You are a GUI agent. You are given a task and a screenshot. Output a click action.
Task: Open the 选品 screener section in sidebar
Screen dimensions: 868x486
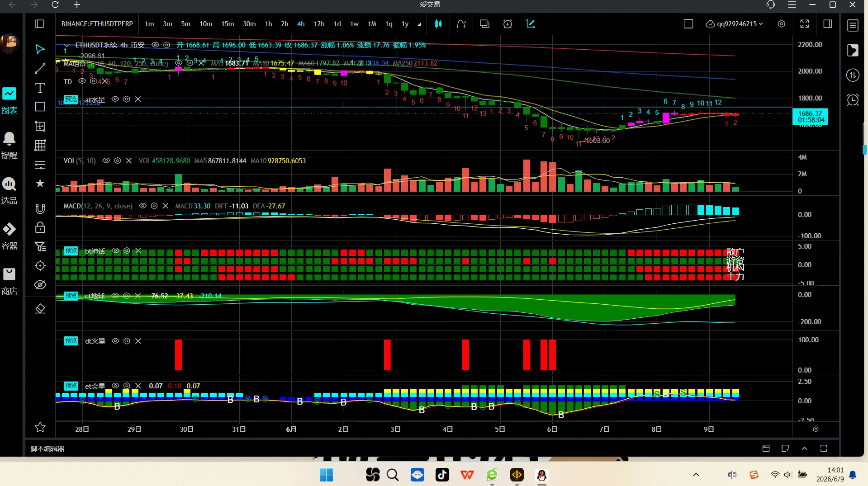pos(9,191)
